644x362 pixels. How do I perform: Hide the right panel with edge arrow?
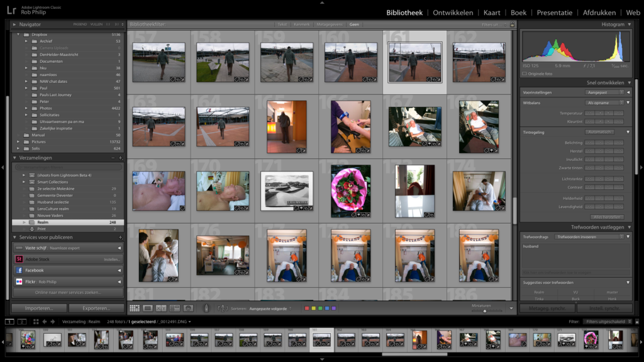(x=641, y=167)
